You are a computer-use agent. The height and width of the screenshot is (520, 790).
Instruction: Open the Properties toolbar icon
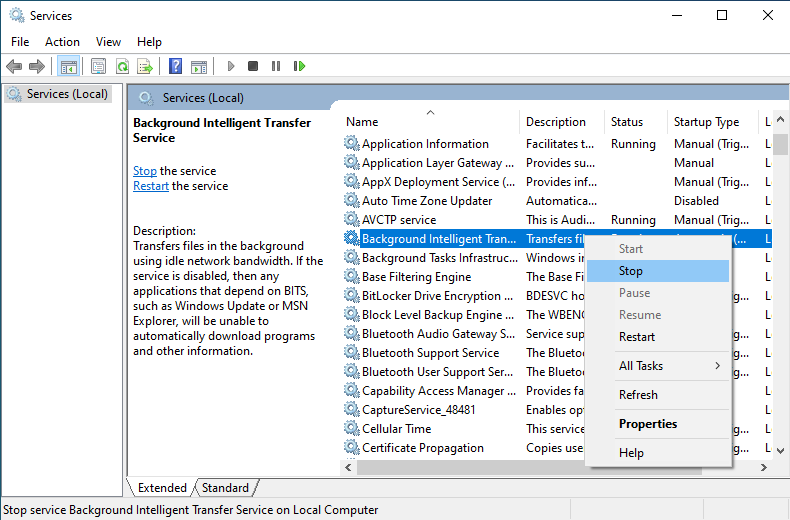coord(98,66)
